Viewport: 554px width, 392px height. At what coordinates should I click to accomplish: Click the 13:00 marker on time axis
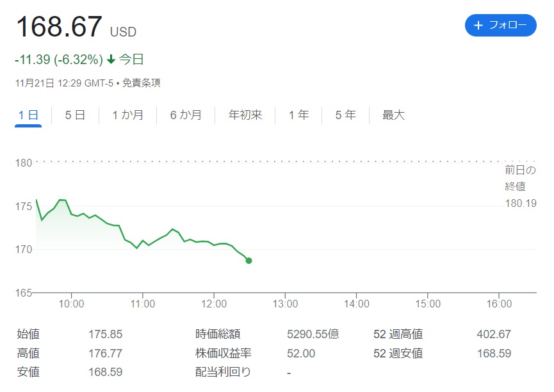pyautogui.click(x=285, y=304)
